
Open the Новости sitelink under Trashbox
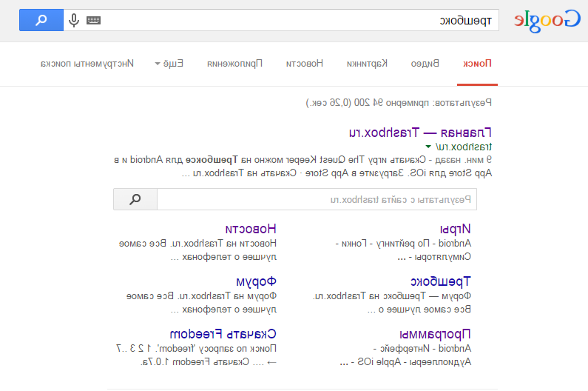pos(251,229)
